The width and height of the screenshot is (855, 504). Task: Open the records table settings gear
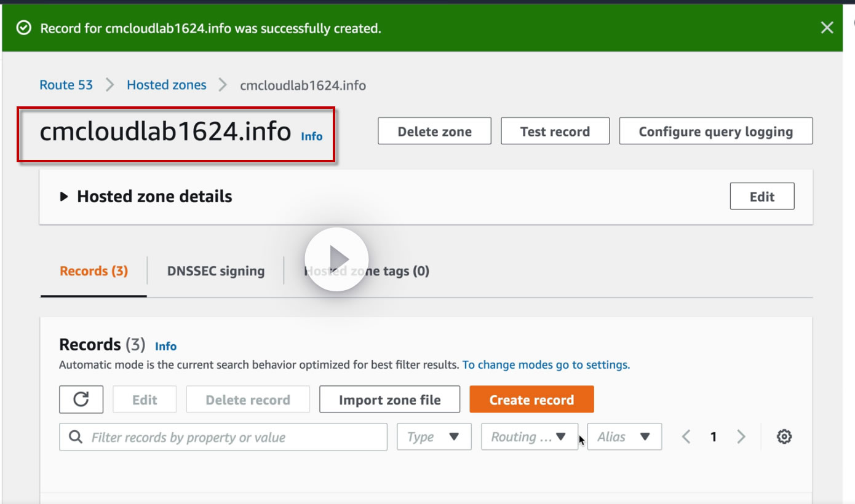(x=784, y=436)
